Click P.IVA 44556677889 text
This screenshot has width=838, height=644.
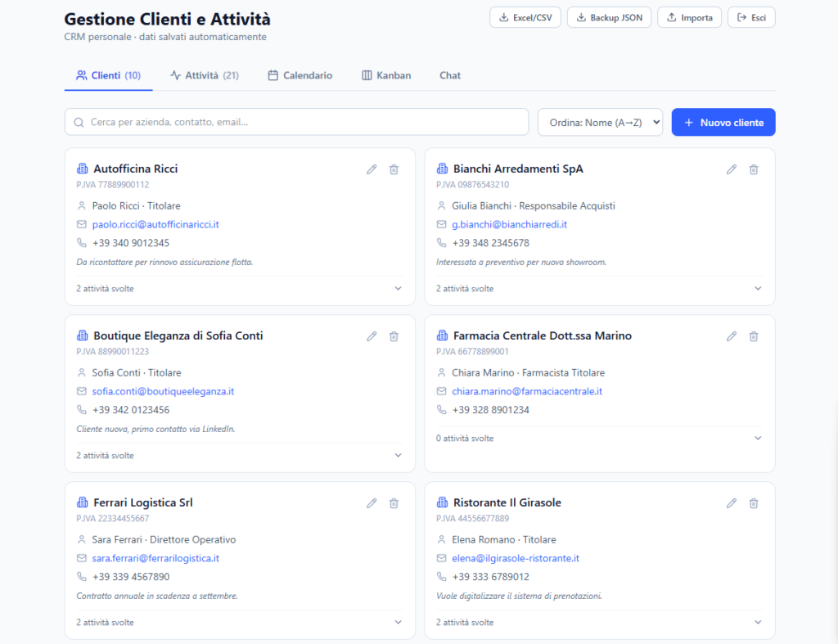click(472, 519)
